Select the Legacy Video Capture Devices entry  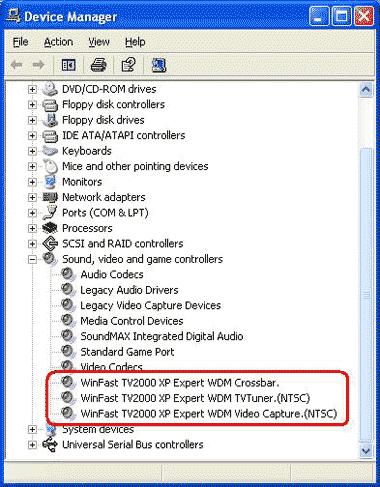pyautogui.click(x=151, y=305)
